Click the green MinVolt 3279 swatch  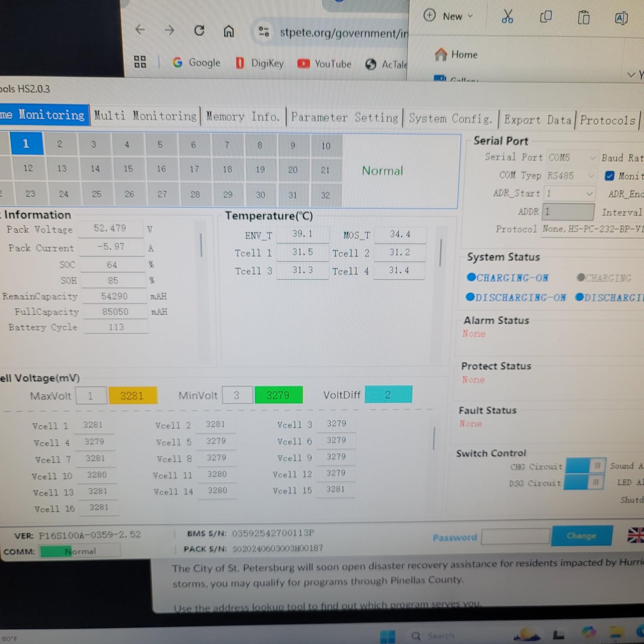[278, 395]
